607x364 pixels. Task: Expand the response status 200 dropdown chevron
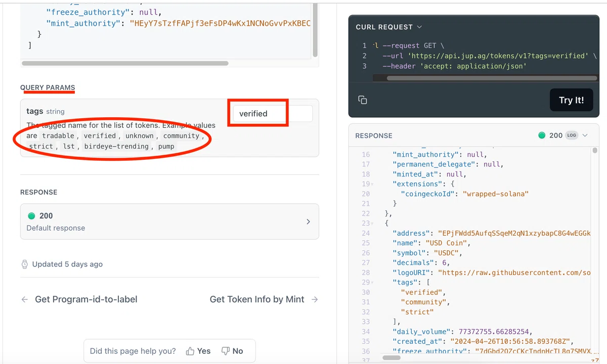585,135
